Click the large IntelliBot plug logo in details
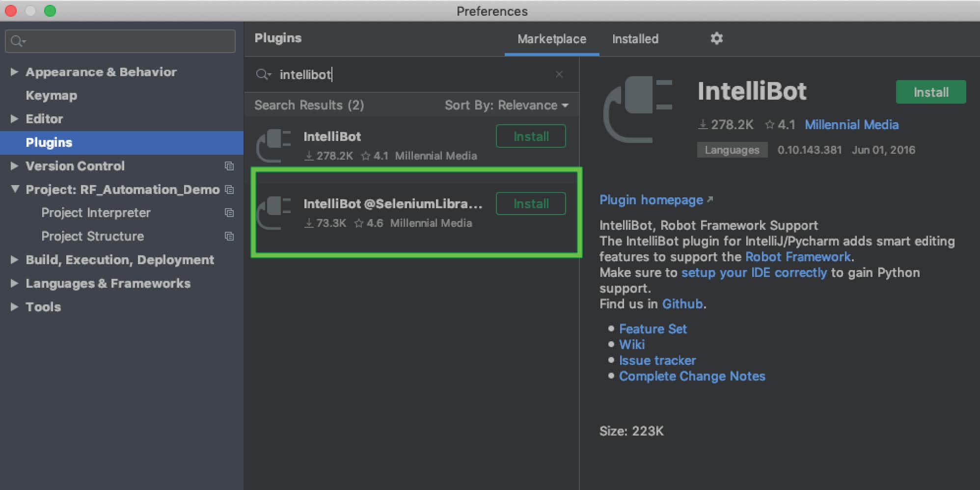980x490 pixels. [x=637, y=109]
